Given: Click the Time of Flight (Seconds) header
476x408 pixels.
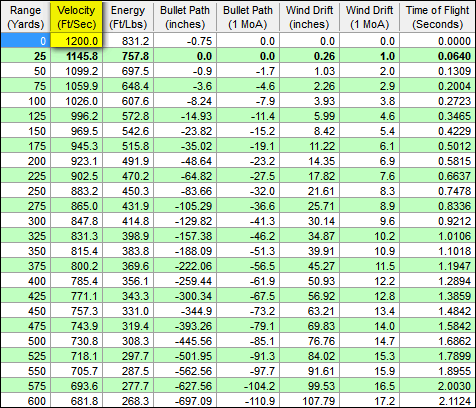Looking at the screenshot, I should (x=437, y=17).
